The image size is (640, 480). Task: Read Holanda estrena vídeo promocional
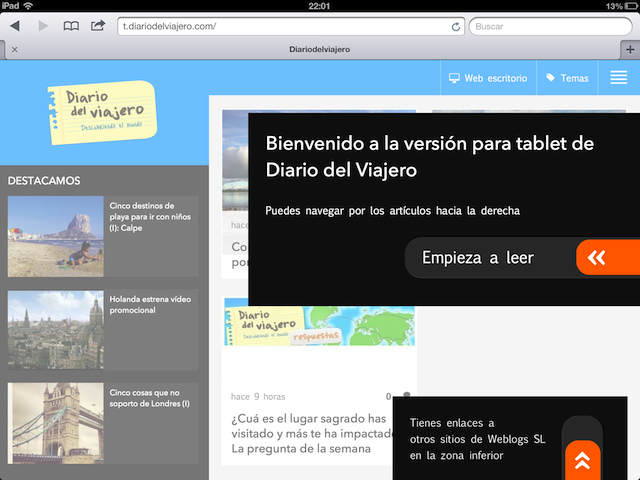[x=150, y=304]
